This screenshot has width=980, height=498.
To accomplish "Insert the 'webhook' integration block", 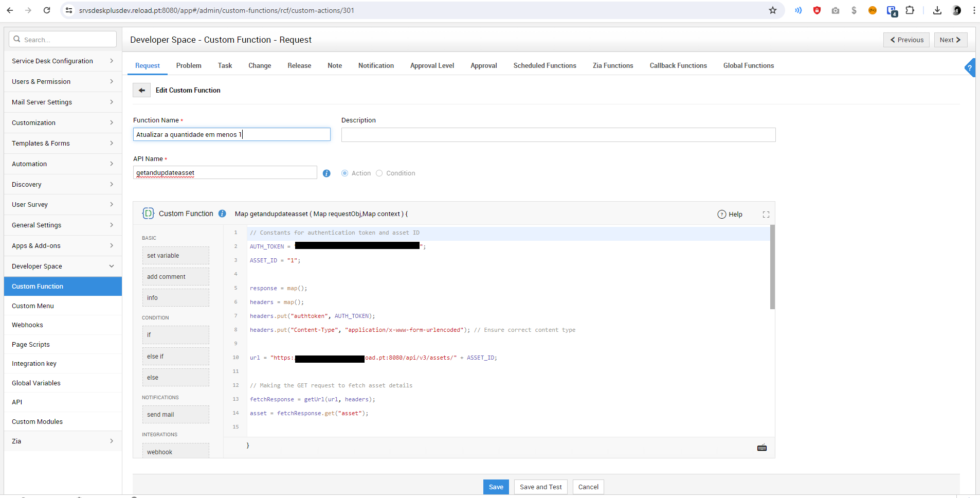I will coord(176,451).
